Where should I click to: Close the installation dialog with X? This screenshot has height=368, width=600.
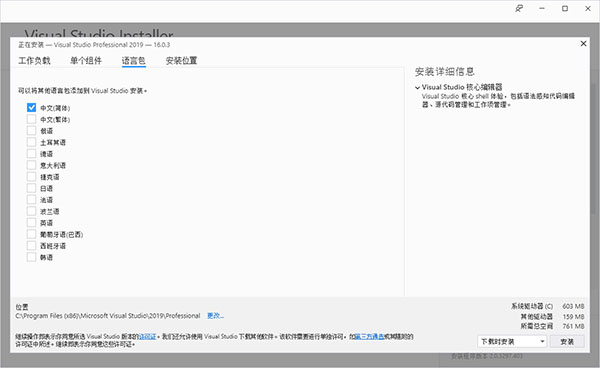click(x=583, y=44)
